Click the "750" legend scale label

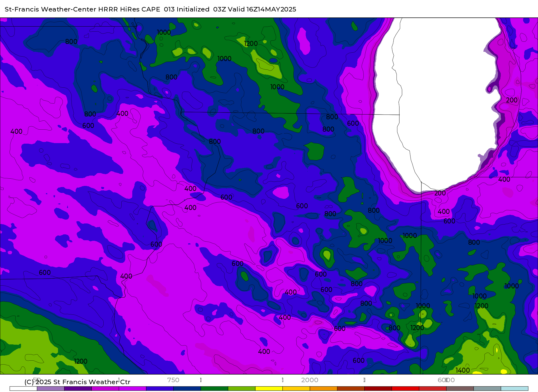point(173,380)
